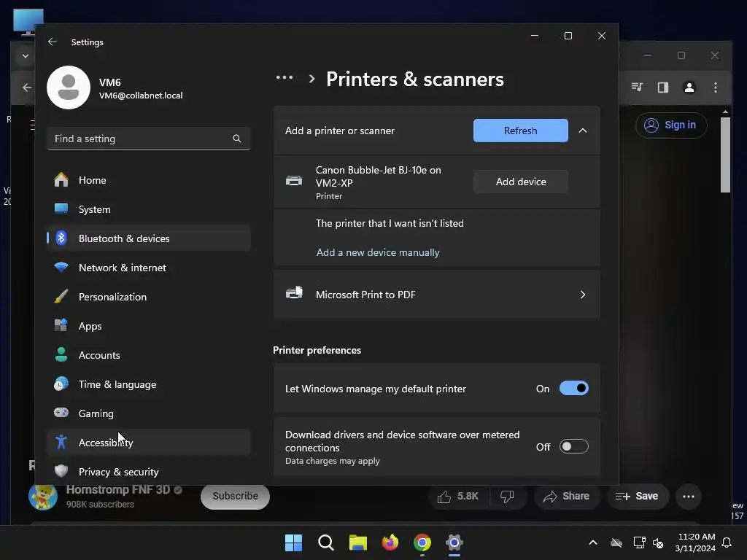Viewport: 747px width, 560px height.
Task: Go back with the Settings back arrow
Action: (x=53, y=42)
